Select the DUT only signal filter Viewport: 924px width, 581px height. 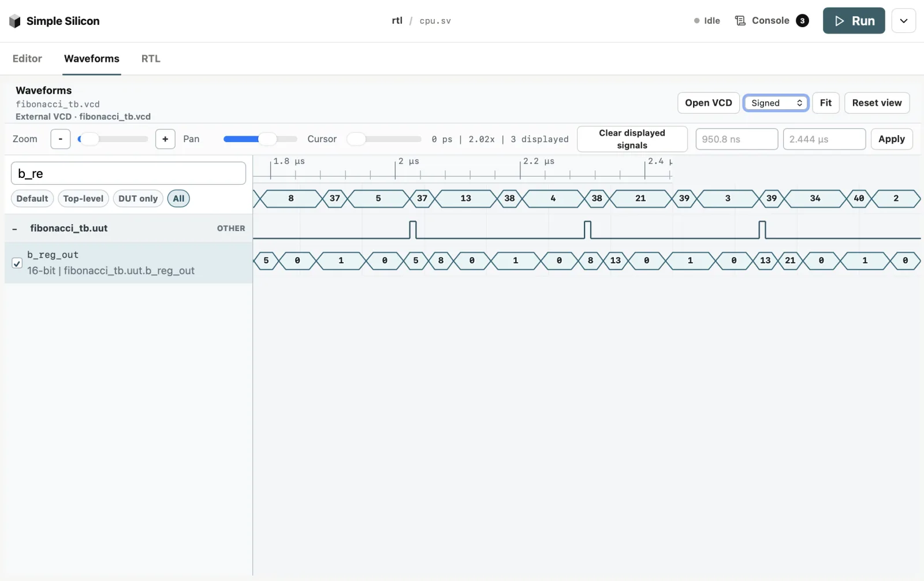[x=138, y=199]
